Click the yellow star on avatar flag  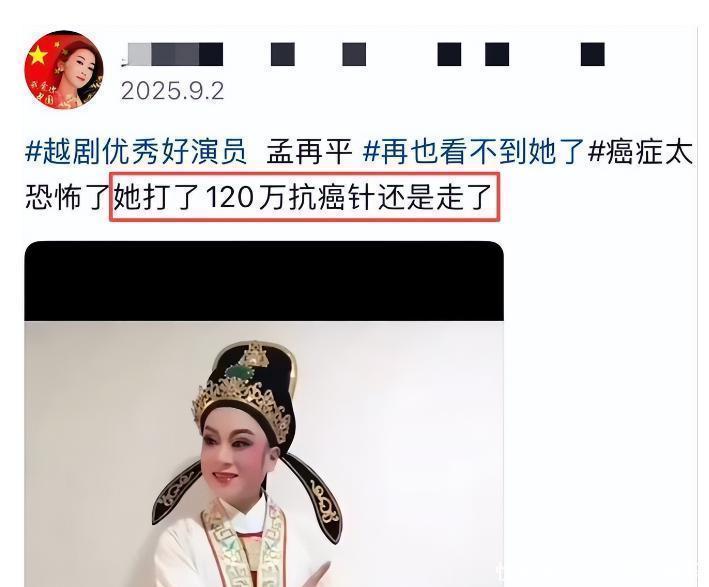click(x=38, y=56)
